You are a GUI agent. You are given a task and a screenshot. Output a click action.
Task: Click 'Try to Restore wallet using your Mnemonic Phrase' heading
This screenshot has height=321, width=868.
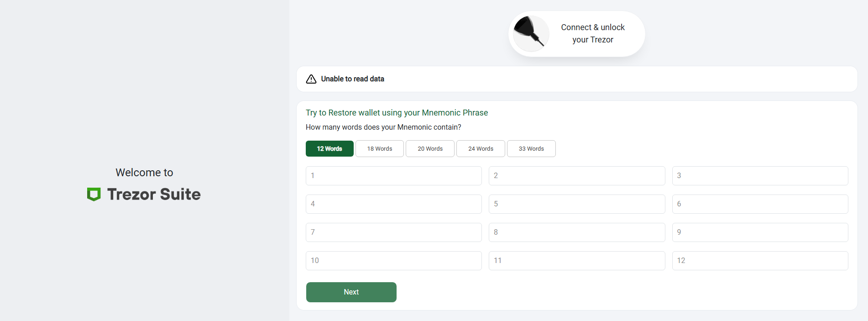click(397, 113)
